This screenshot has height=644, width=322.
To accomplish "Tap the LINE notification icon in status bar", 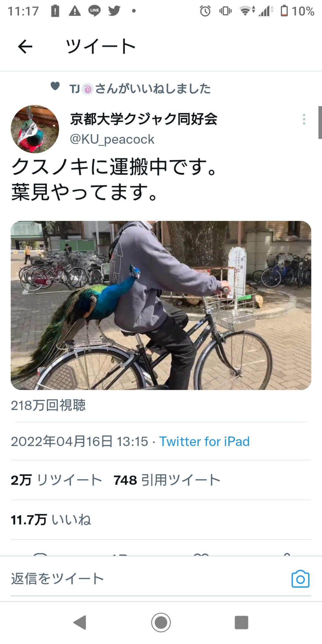I will tap(94, 11).
